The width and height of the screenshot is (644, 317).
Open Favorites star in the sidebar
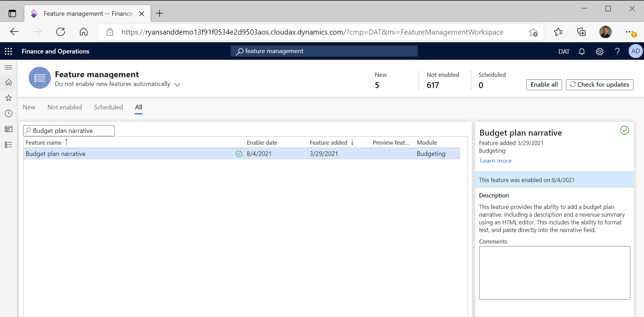pos(8,98)
